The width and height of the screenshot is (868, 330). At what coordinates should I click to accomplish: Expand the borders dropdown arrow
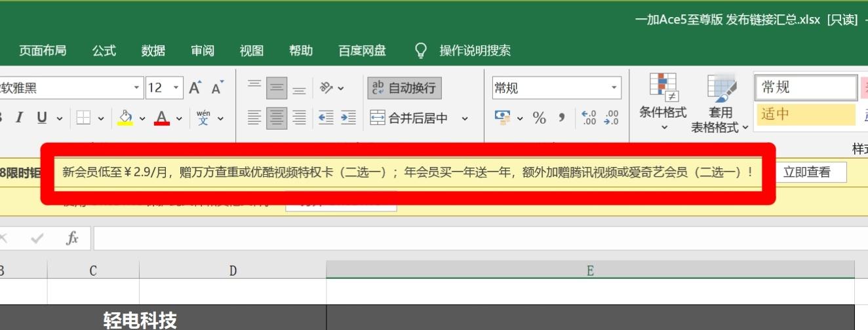tap(101, 119)
